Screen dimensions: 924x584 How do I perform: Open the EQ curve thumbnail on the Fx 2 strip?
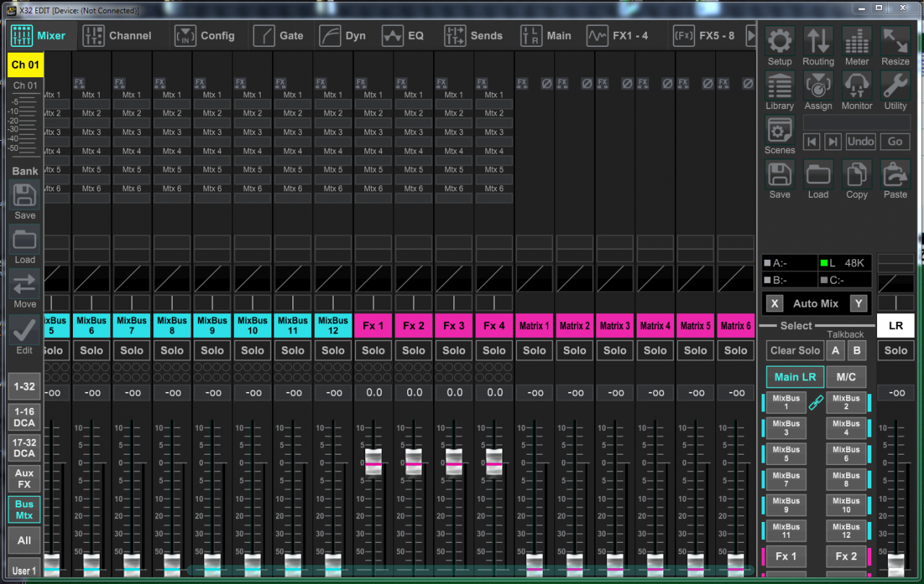pos(414,279)
